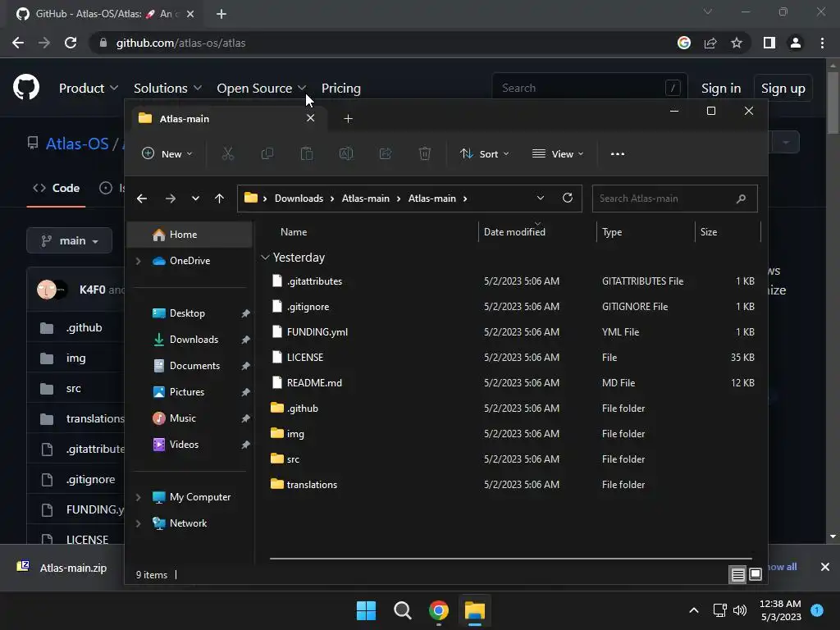The height and width of the screenshot is (630, 840).
Task: Open the New item dropdown in Explorer
Action: click(x=167, y=153)
